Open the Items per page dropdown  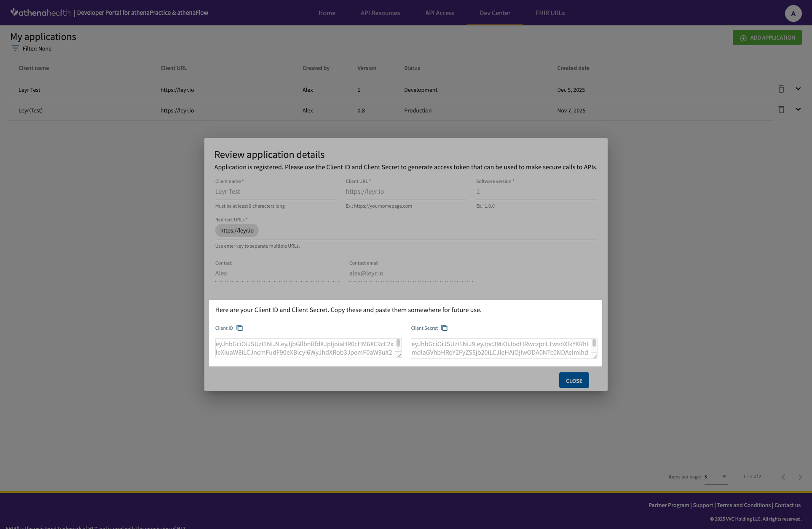tap(716, 477)
